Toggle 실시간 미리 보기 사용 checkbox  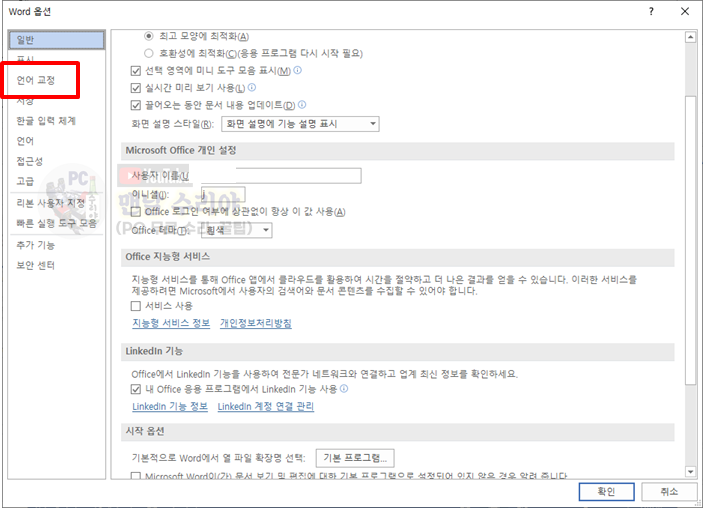tap(135, 88)
